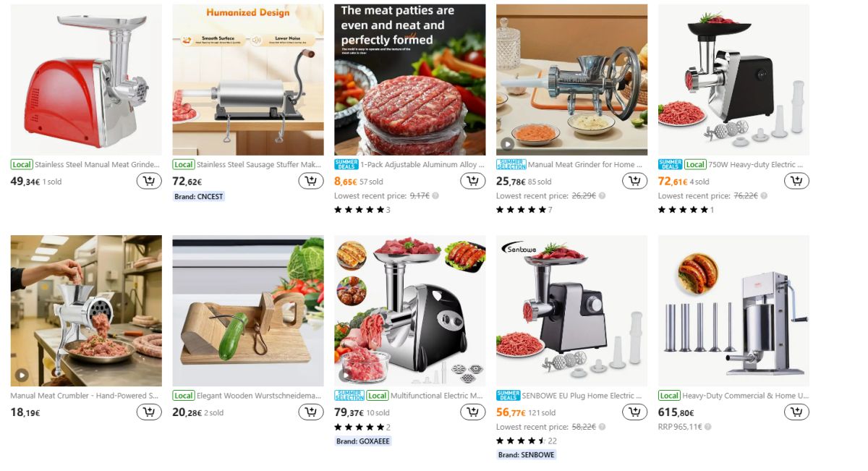Image resolution: width=868 pixels, height=471 pixels.
Task: Add the 20,28€ wooden slicer to cart
Action: (310, 412)
